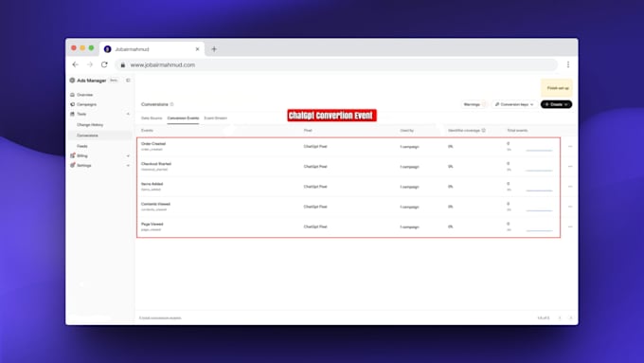The height and width of the screenshot is (363, 644).
Task: Click 1 campaign in the Page Viewed row
Action: click(409, 227)
